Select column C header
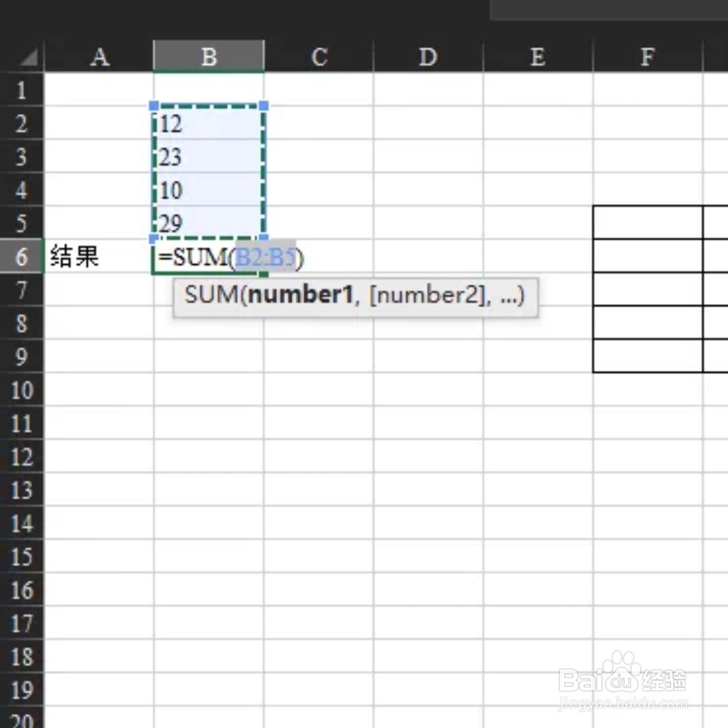728x728 pixels. (319, 56)
